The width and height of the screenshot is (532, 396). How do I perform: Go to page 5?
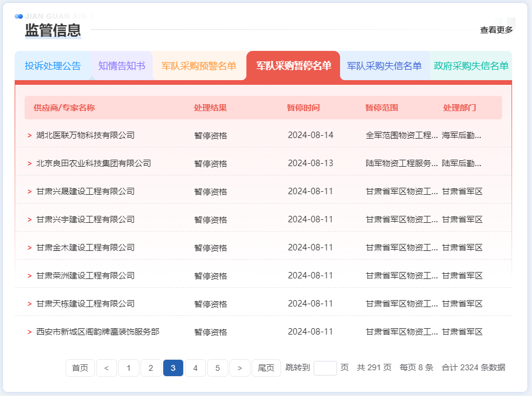[x=218, y=368]
